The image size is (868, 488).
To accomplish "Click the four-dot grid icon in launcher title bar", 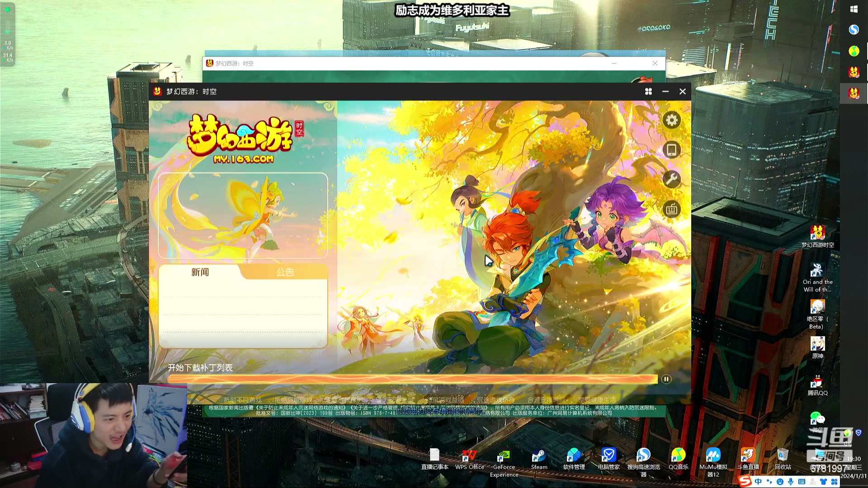I will pyautogui.click(x=648, y=91).
